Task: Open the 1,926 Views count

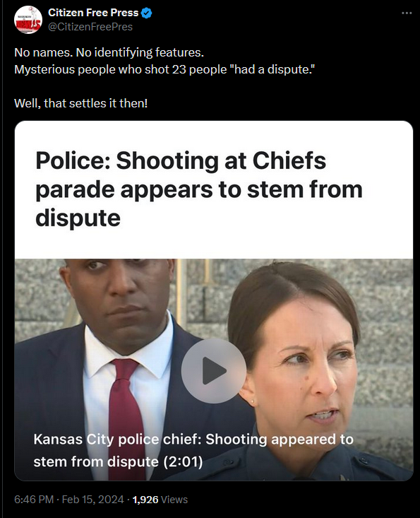Action: (160, 500)
